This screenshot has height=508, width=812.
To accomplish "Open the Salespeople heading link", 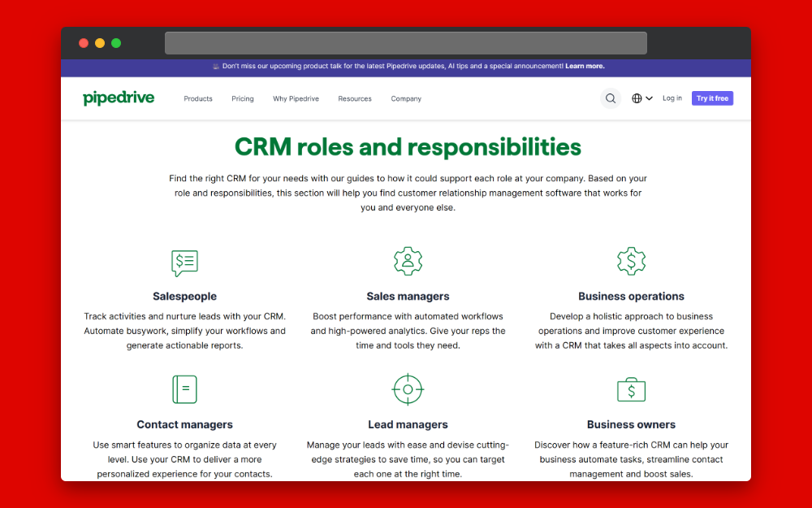I will coord(185,296).
